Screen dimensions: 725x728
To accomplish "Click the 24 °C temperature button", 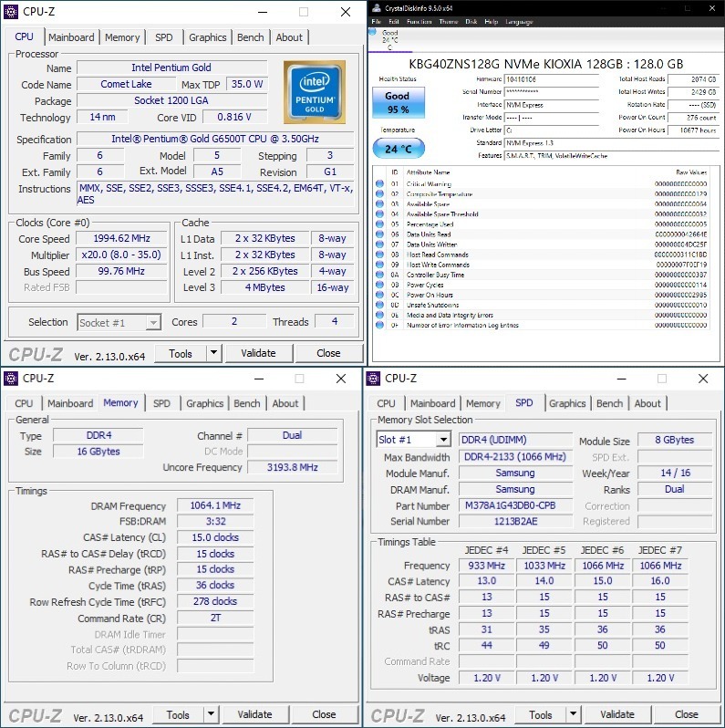I will coord(399,149).
